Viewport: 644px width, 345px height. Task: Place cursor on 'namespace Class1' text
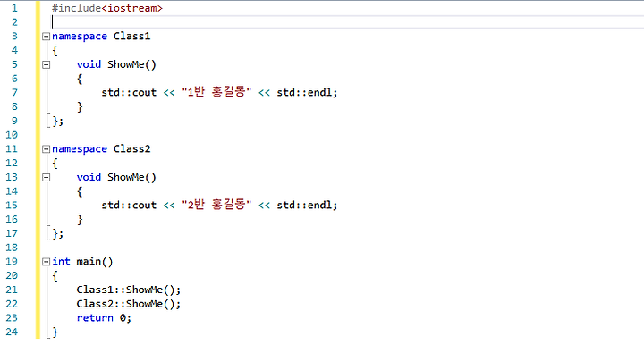tap(101, 36)
